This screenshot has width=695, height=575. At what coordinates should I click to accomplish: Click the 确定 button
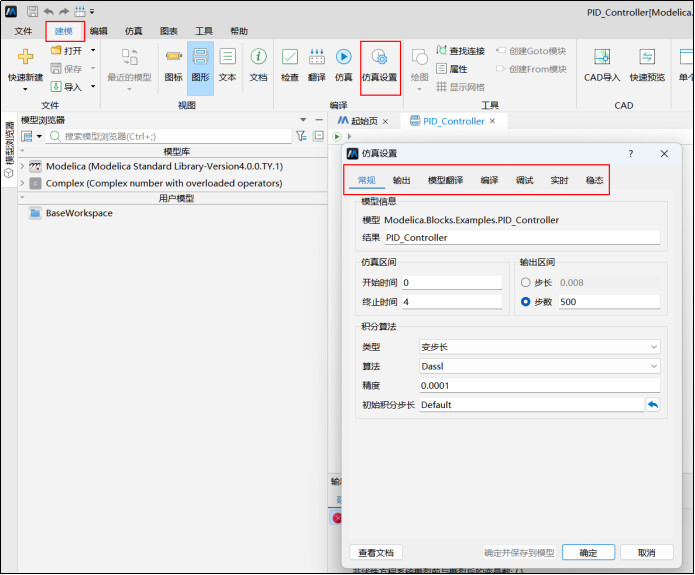[x=588, y=552]
